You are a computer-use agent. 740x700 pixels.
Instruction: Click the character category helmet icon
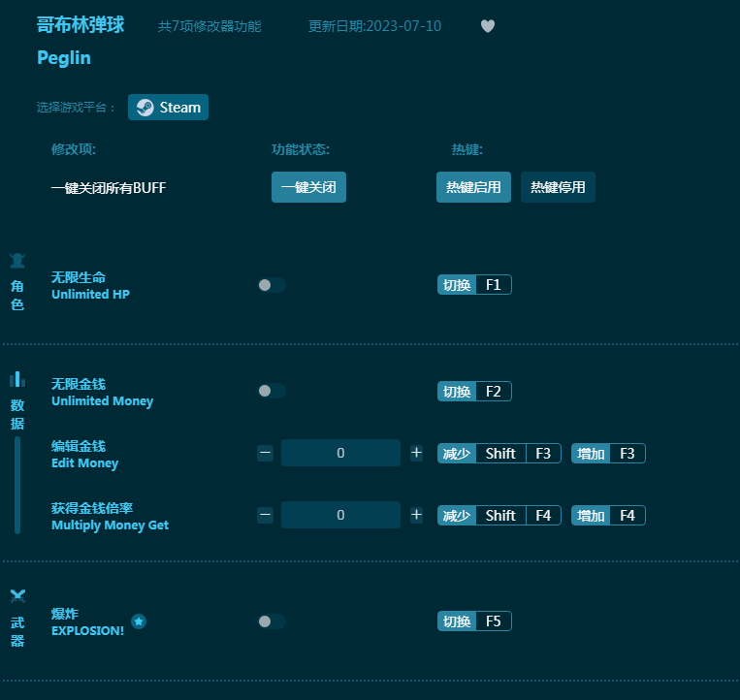pyautogui.click(x=17, y=261)
